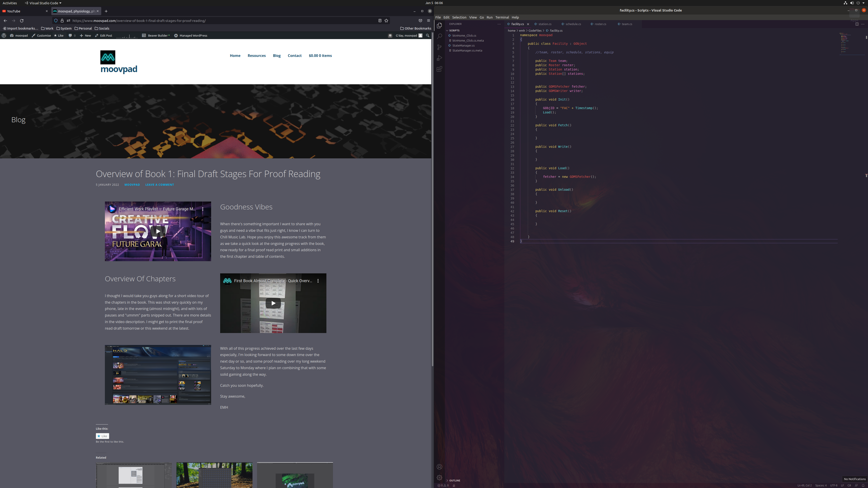Open the Accounts menu in VS Code
Image resolution: width=868 pixels, height=488 pixels.
439,467
